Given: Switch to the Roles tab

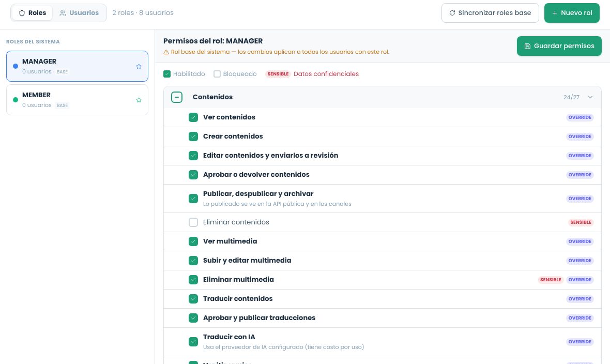Looking at the screenshot, I should (33, 13).
